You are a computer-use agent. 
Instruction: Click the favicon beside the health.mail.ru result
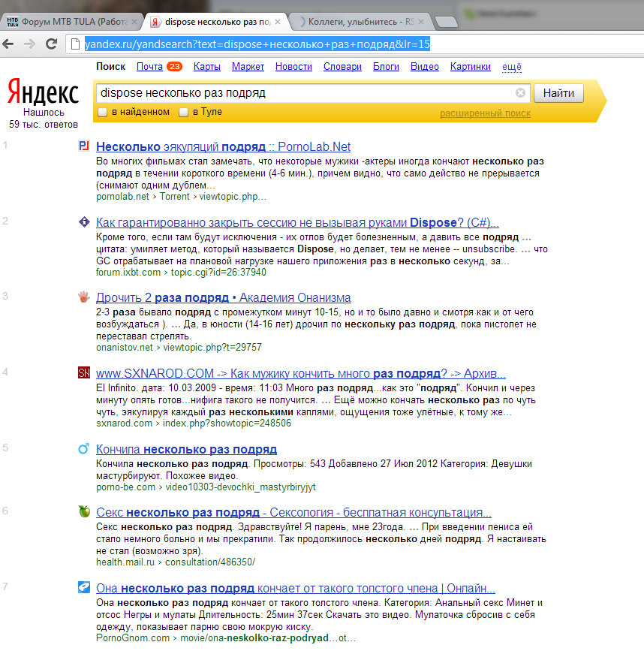(84, 511)
